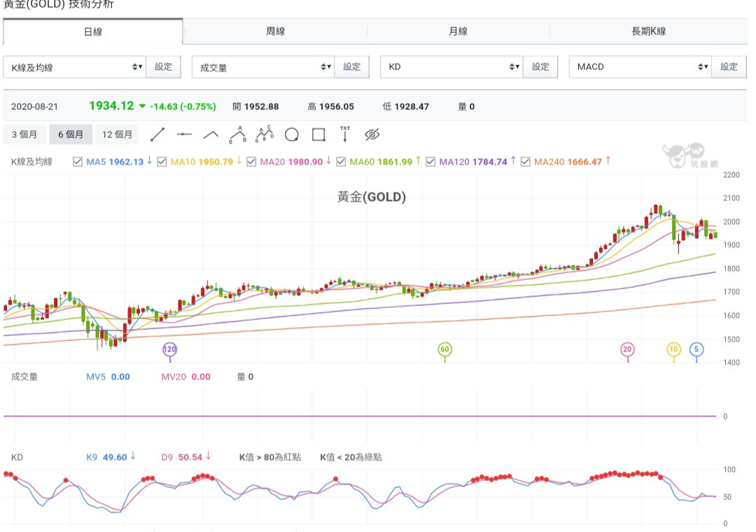Toggle the MA240 moving average checkbox
756x532 pixels.
pos(525,162)
